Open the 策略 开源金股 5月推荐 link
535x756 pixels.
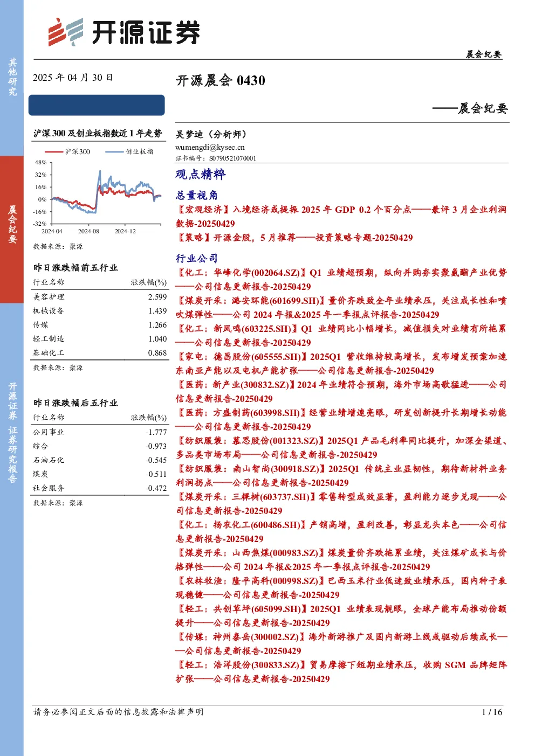coord(294,238)
